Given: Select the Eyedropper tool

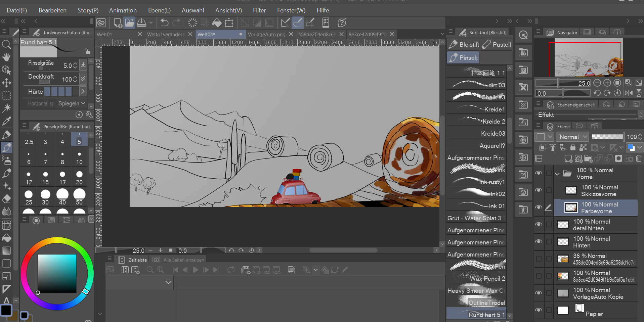Looking at the screenshot, I should (6, 121).
